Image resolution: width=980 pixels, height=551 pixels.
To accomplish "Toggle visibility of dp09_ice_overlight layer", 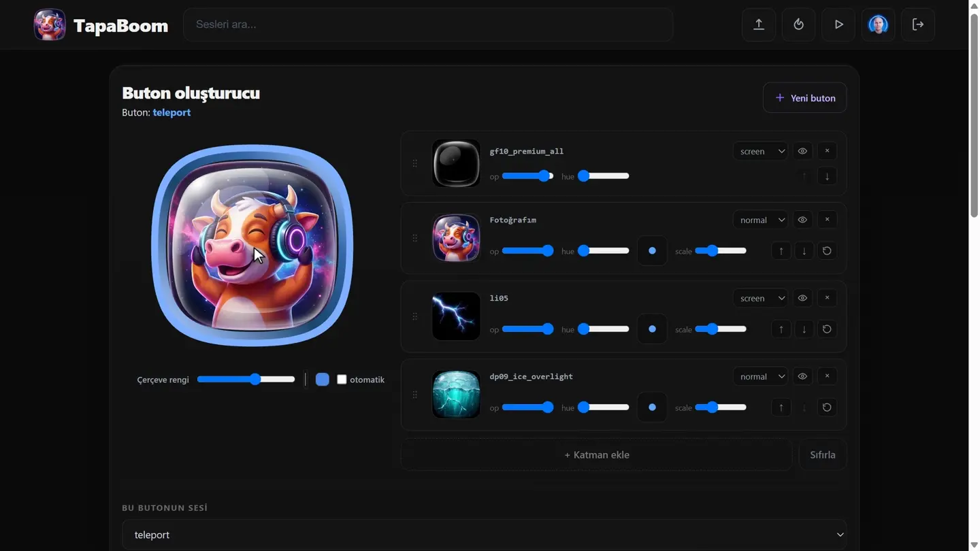I will coord(802,376).
